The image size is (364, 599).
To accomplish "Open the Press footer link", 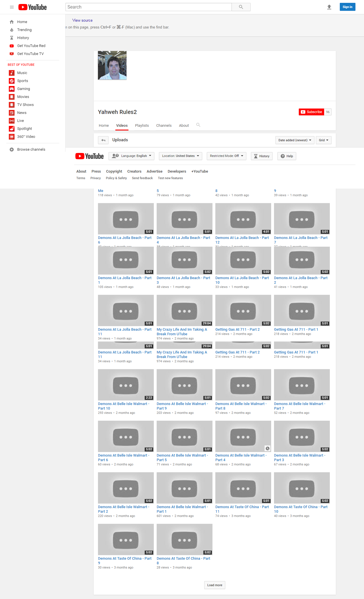I will [96, 171].
